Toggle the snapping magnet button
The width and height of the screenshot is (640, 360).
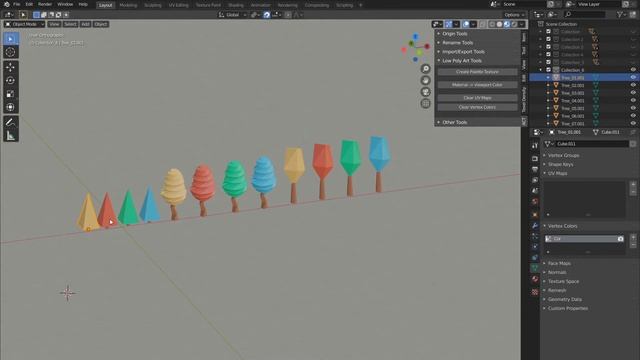(267, 15)
